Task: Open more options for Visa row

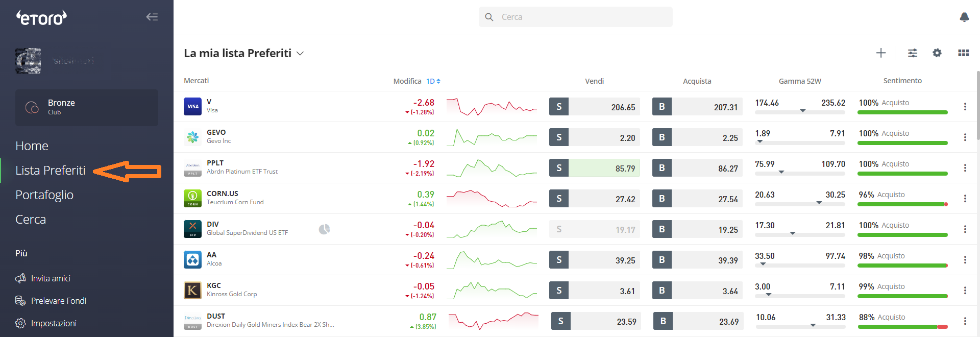Action: pos(965,106)
